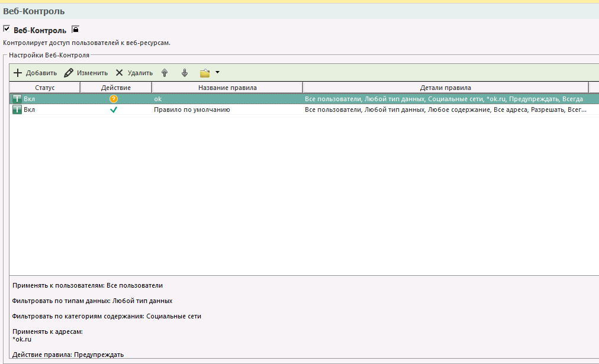
Task: Click the Действие column header
Action: click(x=116, y=88)
